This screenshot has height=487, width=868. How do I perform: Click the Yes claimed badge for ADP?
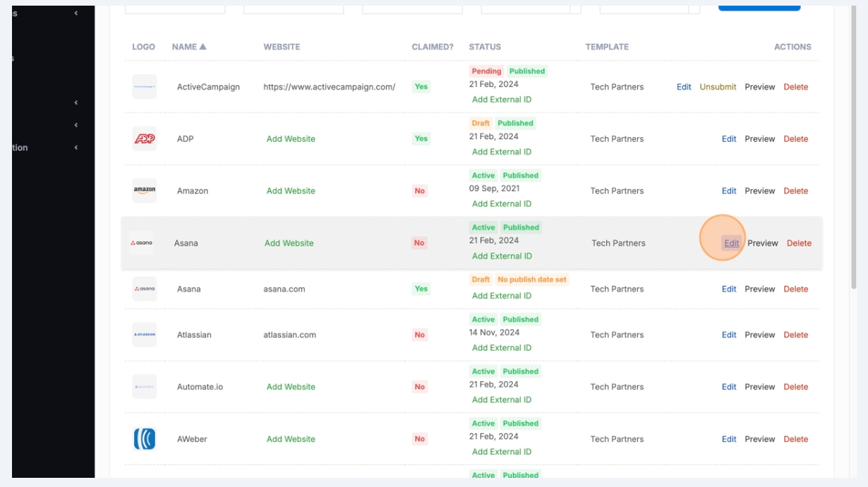point(421,139)
